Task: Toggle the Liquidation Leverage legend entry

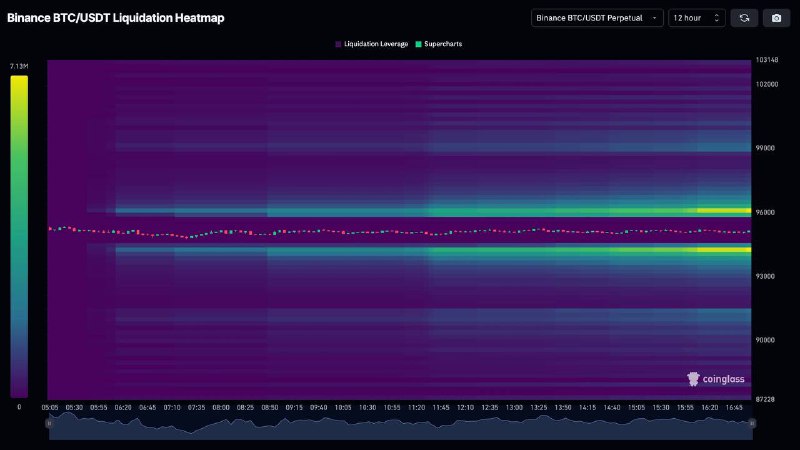Action: (371, 44)
